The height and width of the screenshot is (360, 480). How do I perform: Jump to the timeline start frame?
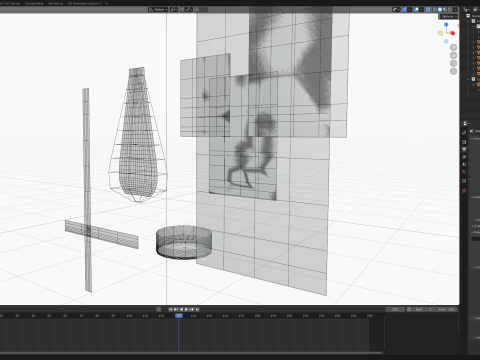tap(171, 309)
